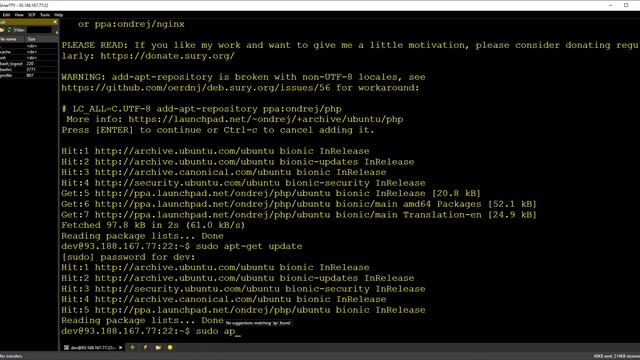Viewport: 640px width, 360px height.
Task: Close the file list side panel
Action: point(55,22)
